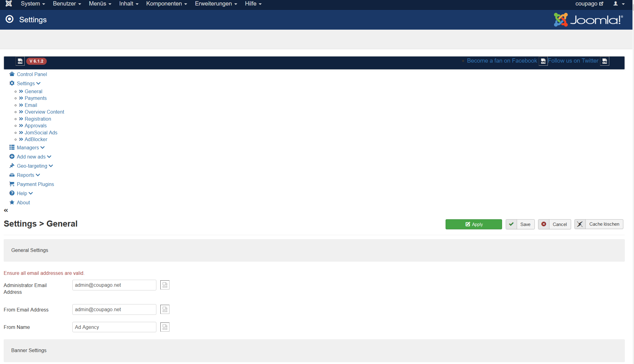Click the green Apply button

point(473,224)
